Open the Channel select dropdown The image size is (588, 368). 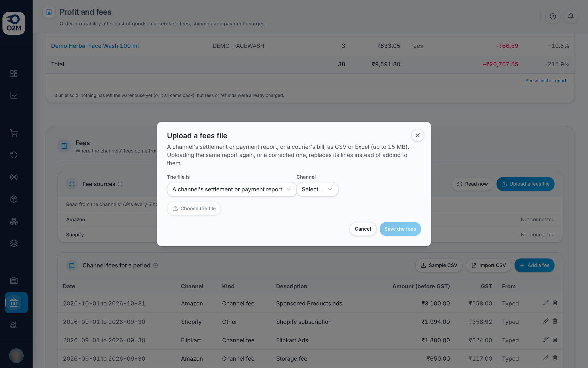[317, 189]
